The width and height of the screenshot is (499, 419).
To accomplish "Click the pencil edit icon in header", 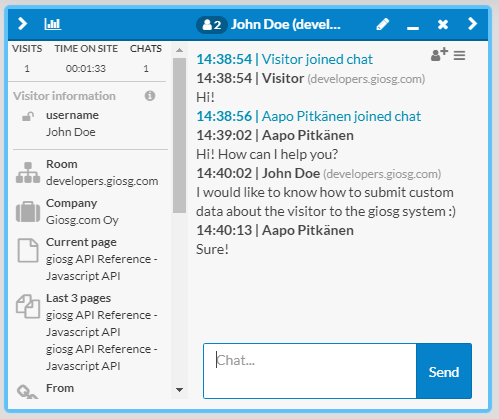I will click(382, 24).
